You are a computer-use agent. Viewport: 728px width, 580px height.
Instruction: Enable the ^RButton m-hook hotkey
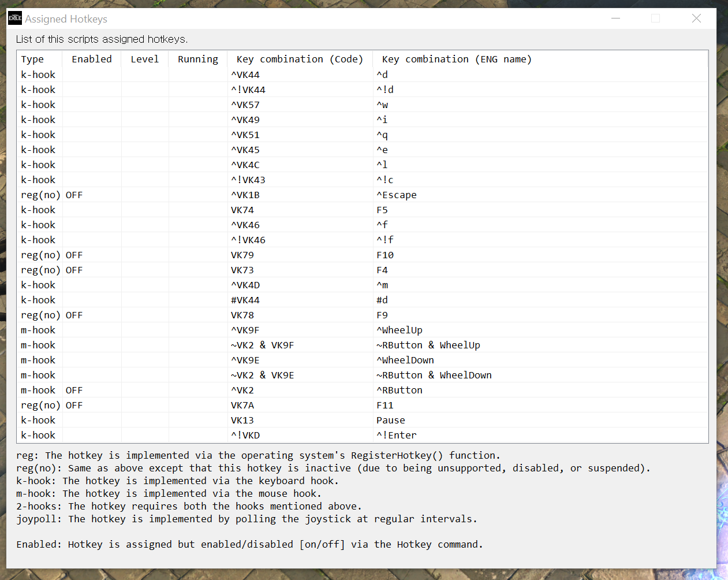coord(74,390)
